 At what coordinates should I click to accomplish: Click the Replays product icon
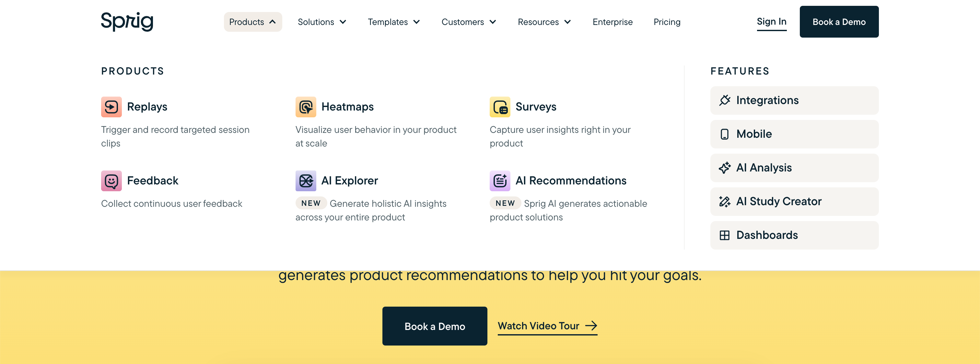pyautogui.click(x=111, y=107)
